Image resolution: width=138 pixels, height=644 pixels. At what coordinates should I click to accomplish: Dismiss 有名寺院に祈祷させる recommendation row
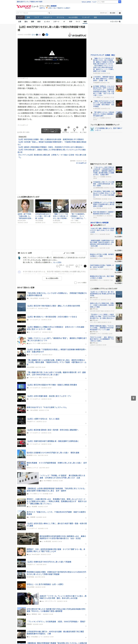click(86, 299)
